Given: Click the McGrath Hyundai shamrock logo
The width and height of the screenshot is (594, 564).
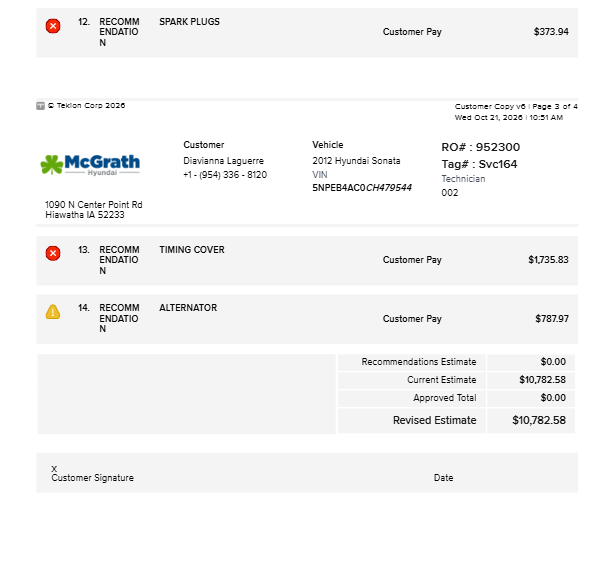Looking at the screenshot, I should coord(90,165).
